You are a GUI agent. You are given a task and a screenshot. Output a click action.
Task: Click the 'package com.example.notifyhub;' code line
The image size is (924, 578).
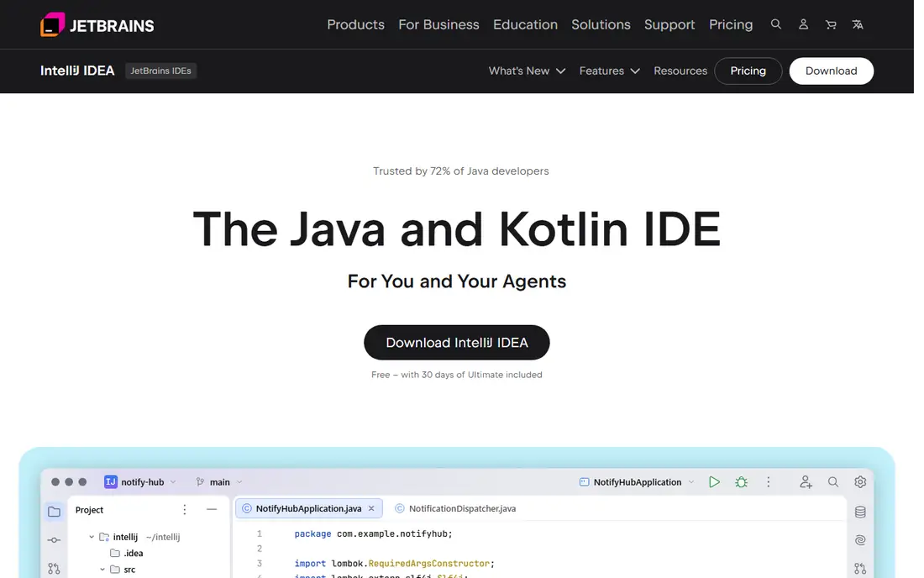click(x=373, y=533)
